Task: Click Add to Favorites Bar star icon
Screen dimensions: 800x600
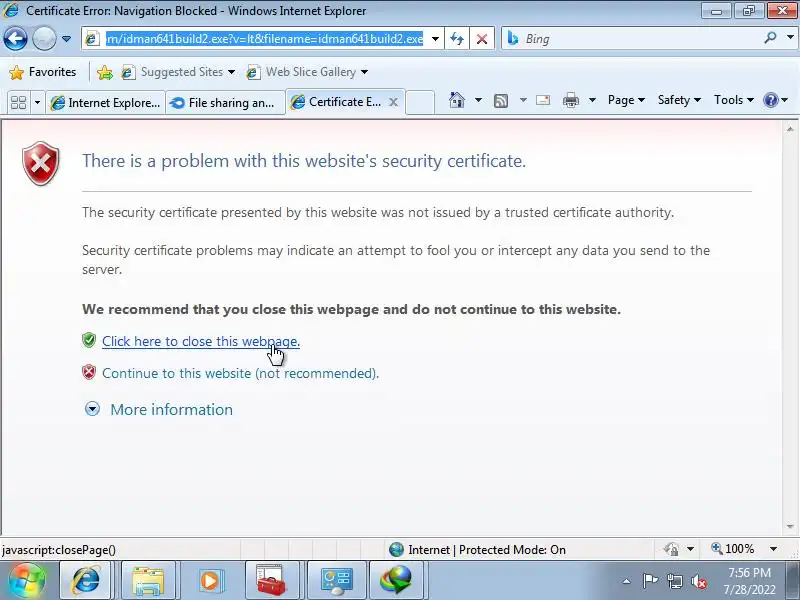Action: [x=105, y=72]
